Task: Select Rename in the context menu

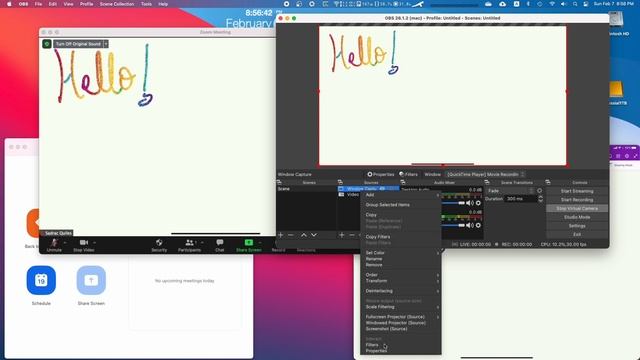Action: [x=374, y=259]
